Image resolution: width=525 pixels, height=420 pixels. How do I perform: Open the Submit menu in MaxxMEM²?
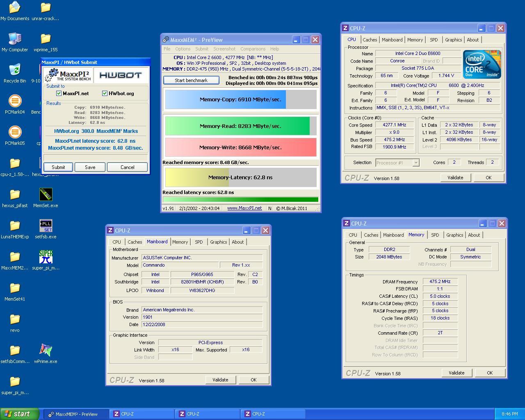(202, 49)
